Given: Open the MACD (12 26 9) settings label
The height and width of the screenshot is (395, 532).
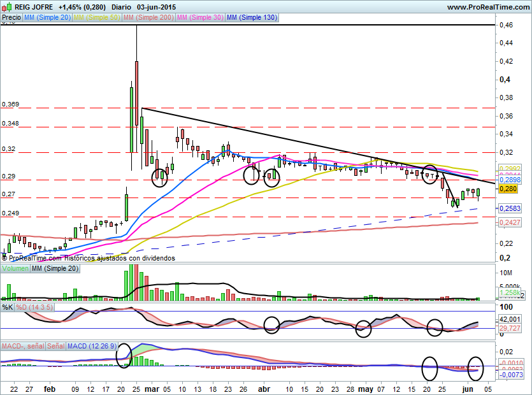Looking at the screenshot, I should 92,346.
